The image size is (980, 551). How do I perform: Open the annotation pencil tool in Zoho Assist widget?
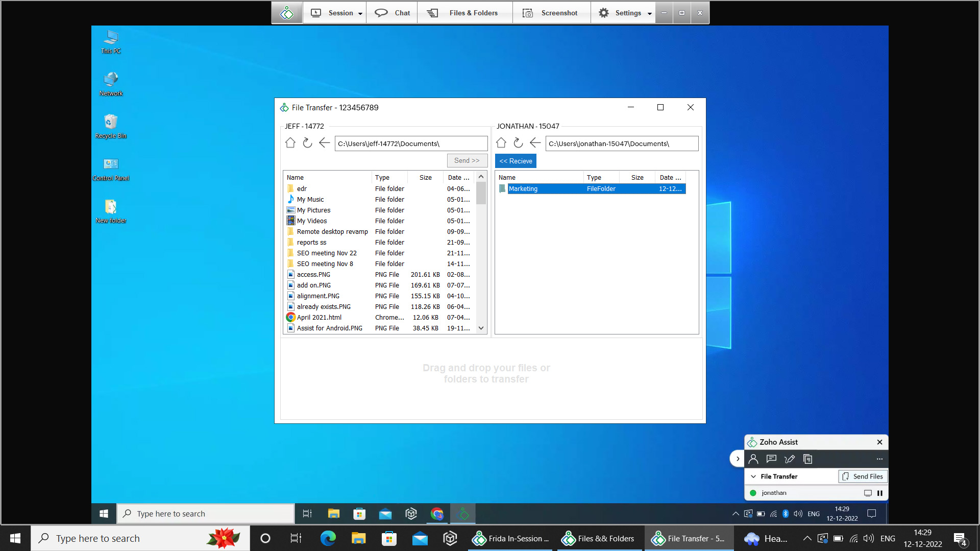tap(790, 459)
